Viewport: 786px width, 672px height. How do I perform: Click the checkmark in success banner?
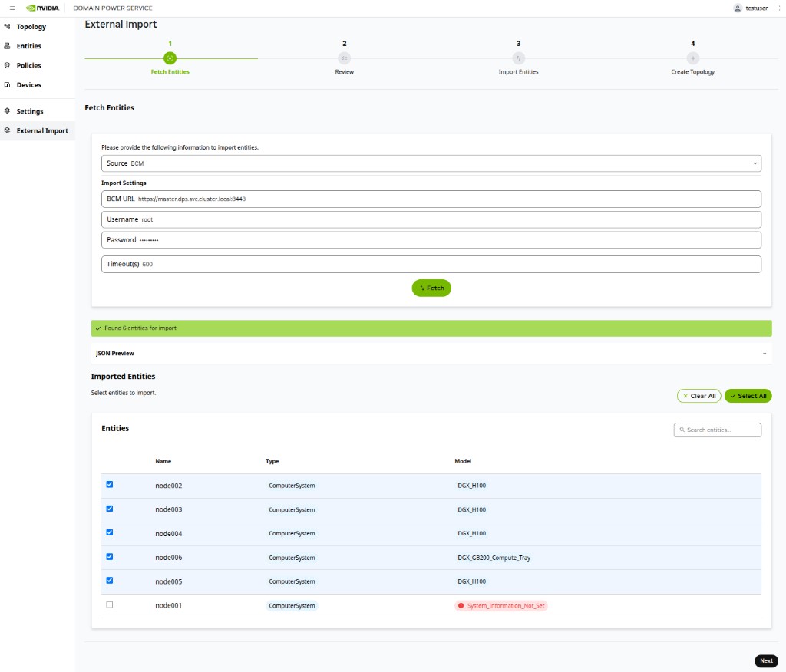point(98,328)
